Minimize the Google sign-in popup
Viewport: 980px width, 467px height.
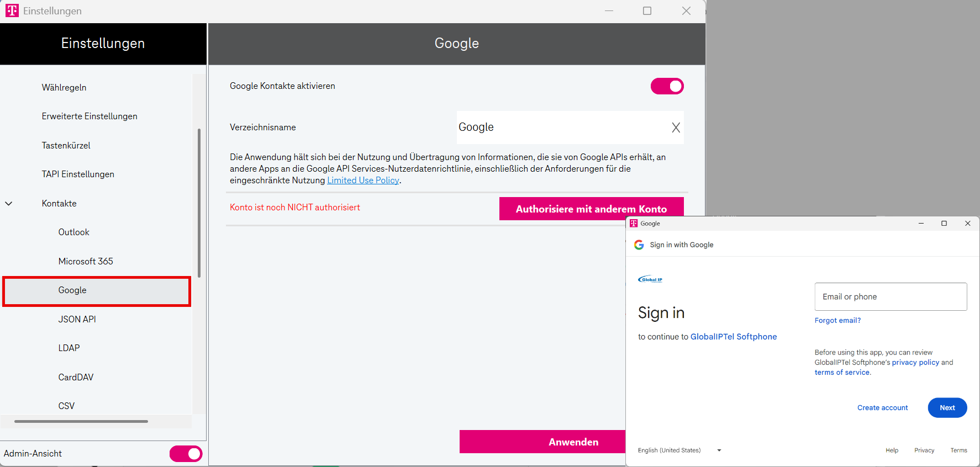pyautogui.click(x=921, y=224)
